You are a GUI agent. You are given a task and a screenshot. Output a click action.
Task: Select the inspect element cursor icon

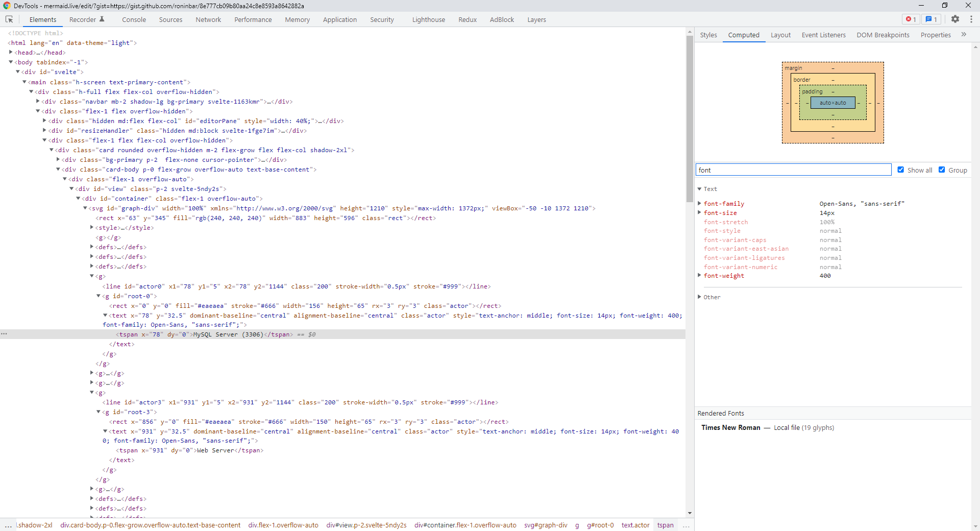[x=9, y=19]
